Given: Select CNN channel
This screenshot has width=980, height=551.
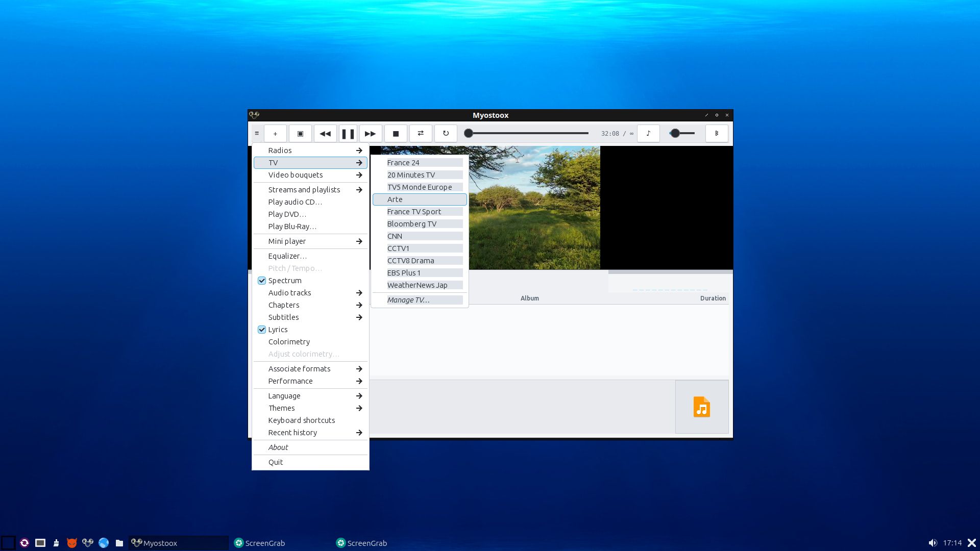Looking at the screenshot, I should [420, 236].
